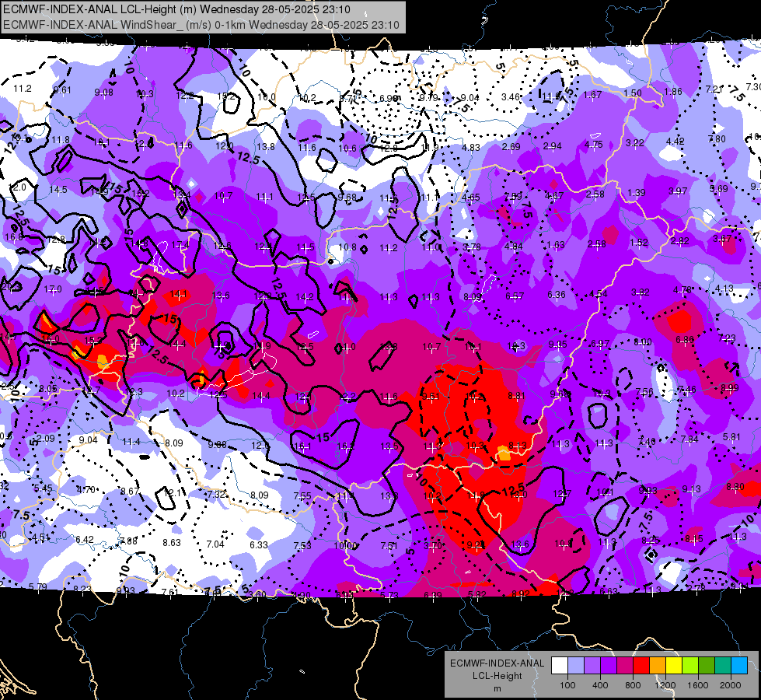This screenshot has height=700, width=761.
Task: Click the dark green legend swatch
Action: (707, 666)
